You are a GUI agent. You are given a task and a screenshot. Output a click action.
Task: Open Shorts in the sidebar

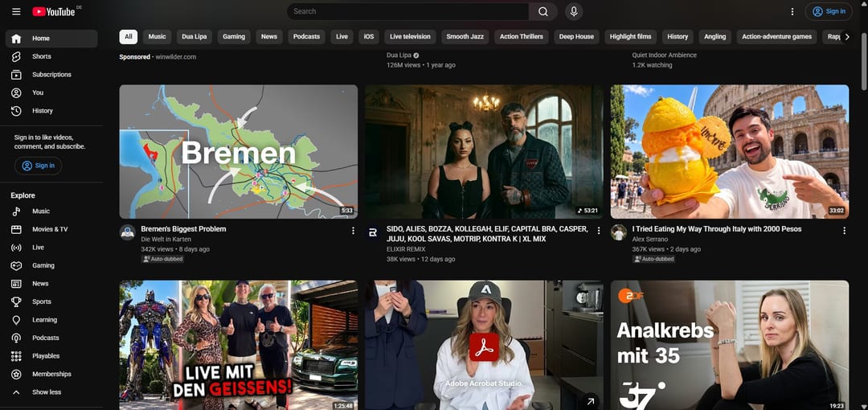51,56
